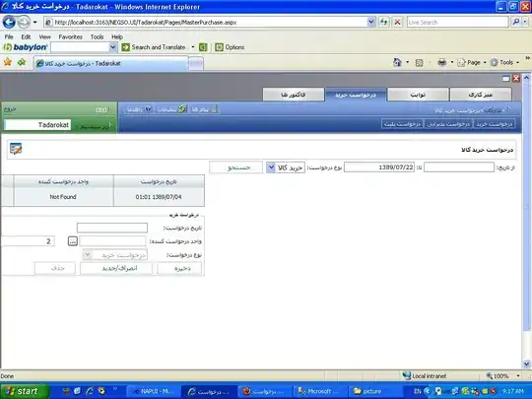Viewport: 532px width, 399px height.
Task: Click the IE Print icon
Action: (x=441, y=62)
